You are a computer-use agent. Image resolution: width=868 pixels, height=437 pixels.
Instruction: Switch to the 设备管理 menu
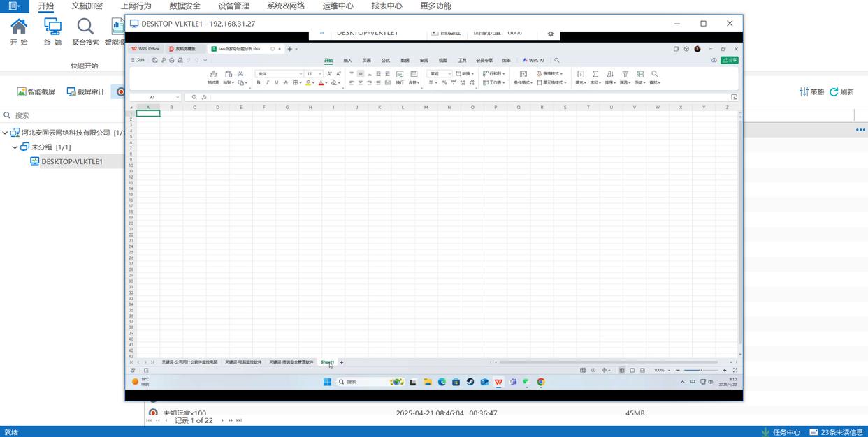(x=233, y=6)
